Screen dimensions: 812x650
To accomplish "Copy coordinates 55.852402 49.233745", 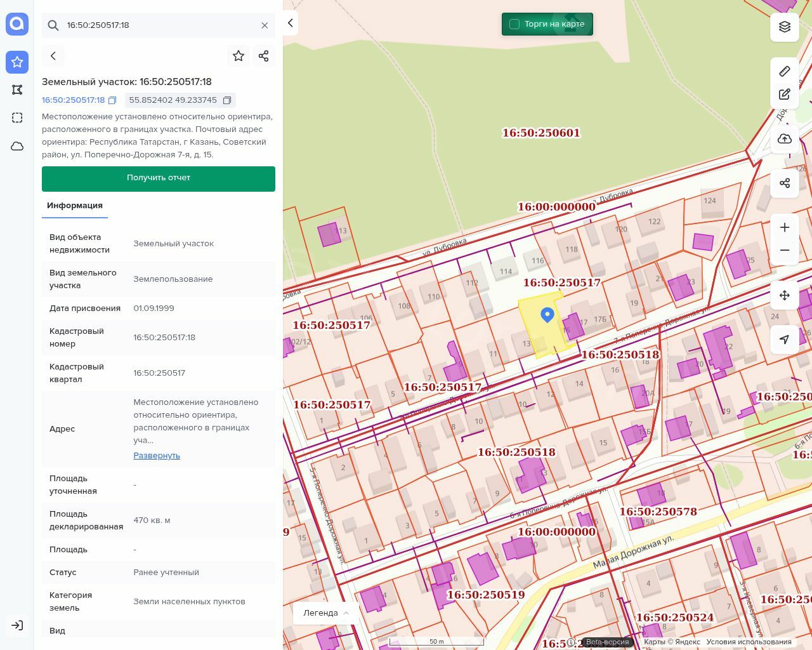I will coord(227,100).
